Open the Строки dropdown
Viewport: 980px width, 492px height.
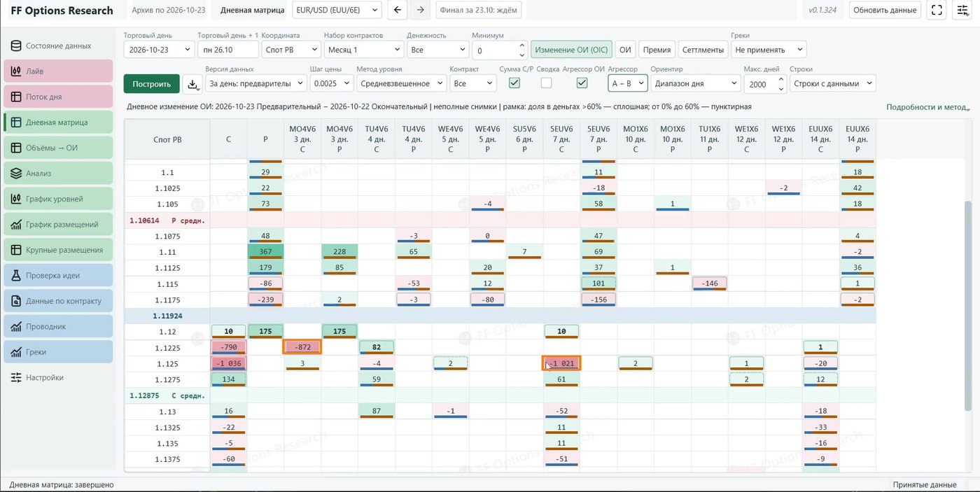832,83
